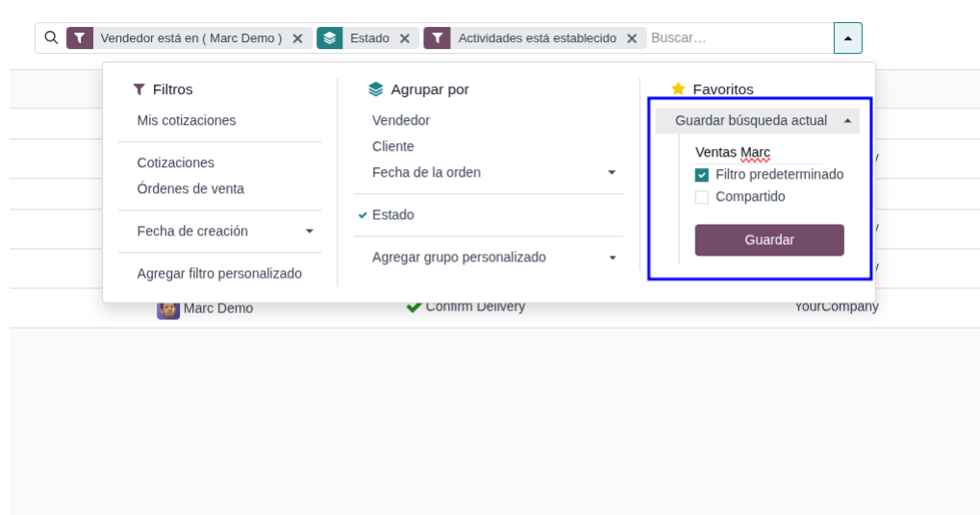The width and height of the screenshot is (980, 515).
Task: Remove the Actividades está establecido filter
Action: click(632, 38)
